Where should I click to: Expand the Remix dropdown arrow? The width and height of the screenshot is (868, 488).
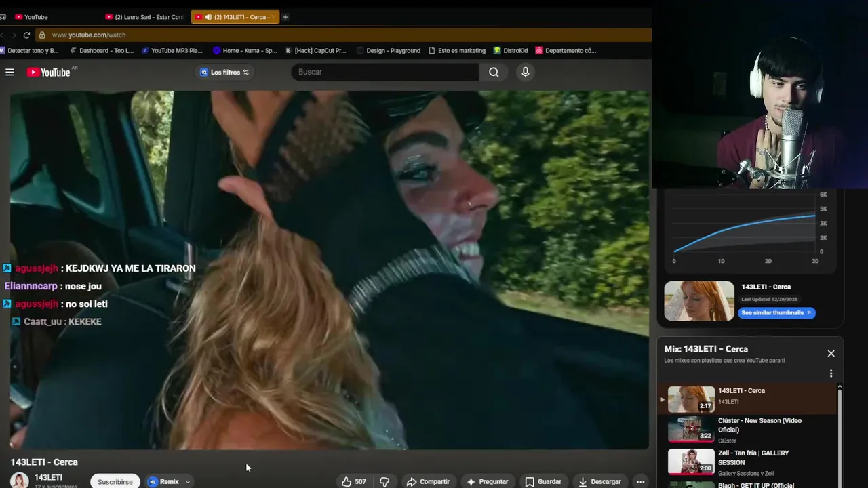[188, 481]
